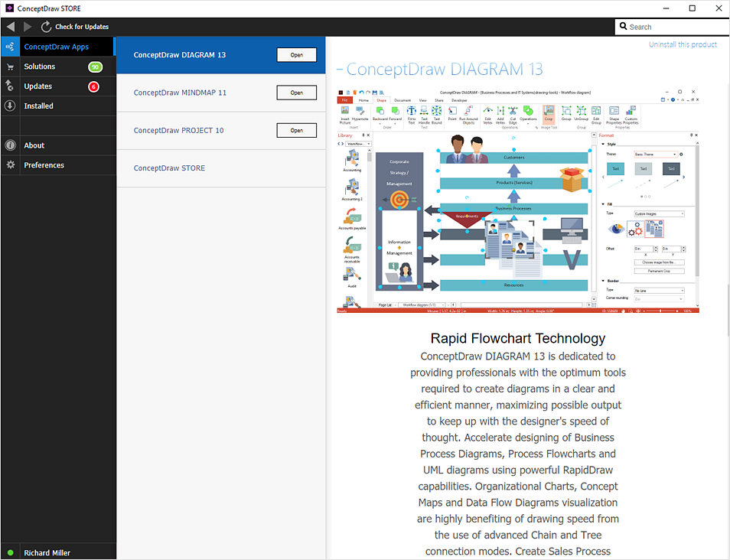The image size is (730, 560).
Task: Open ConceptDraw MINDMAP 11 with its button
Action: [x=297, y=93]
